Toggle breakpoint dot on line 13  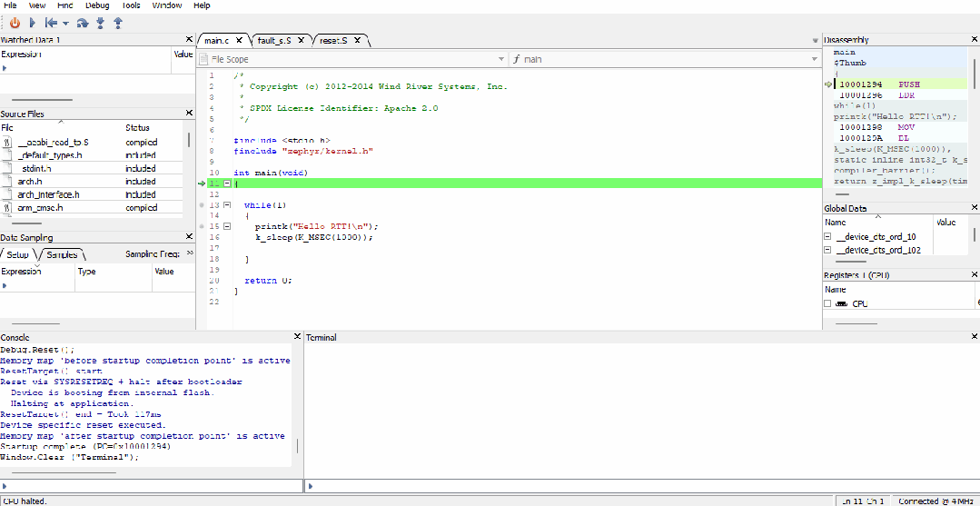202,205
